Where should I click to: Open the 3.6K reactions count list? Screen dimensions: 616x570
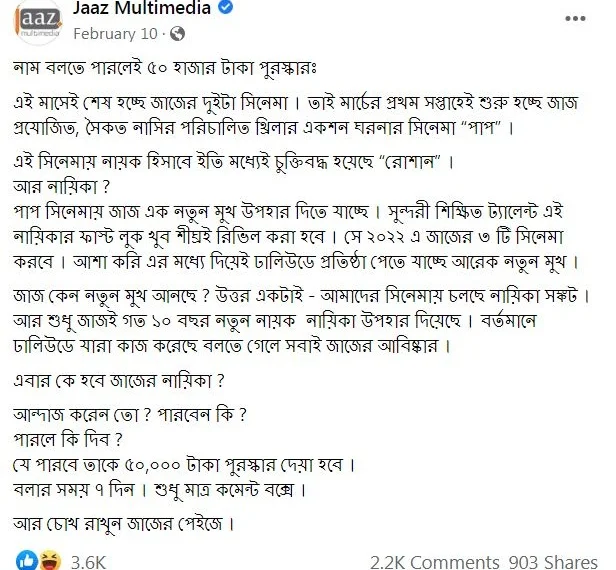point(88,563)
